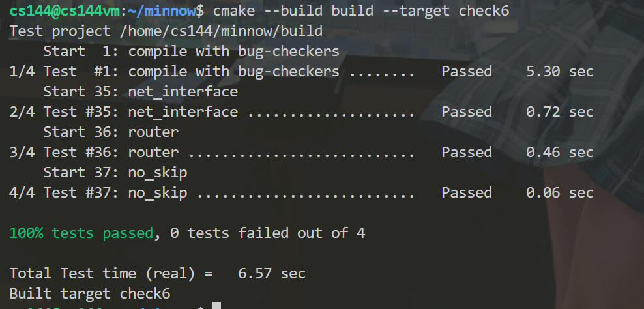Image resolution: width=644 pixels, height=309 pixels.
Task: Click the cmake --build command text
Action: click(x=361, y=11)
